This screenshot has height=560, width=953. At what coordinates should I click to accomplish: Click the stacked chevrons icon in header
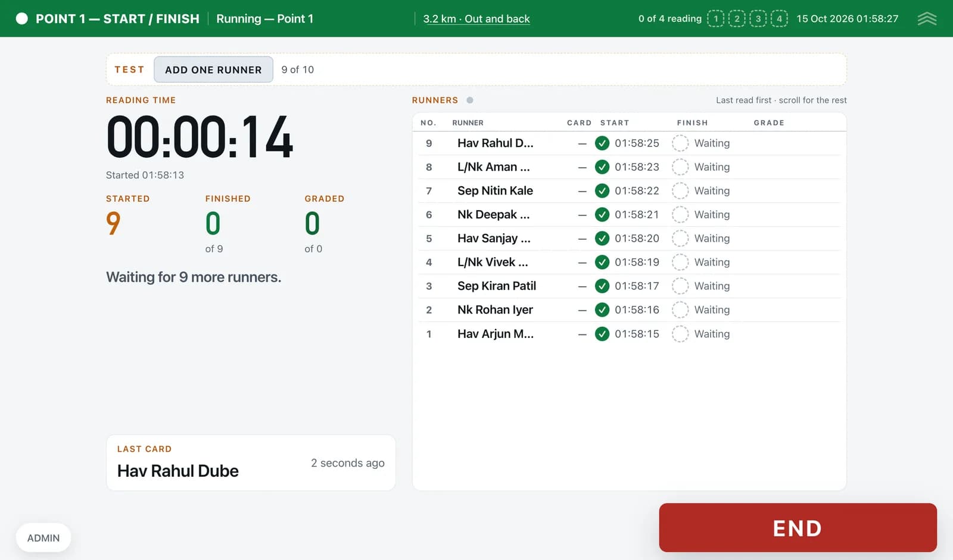click(x=927, y=18)
